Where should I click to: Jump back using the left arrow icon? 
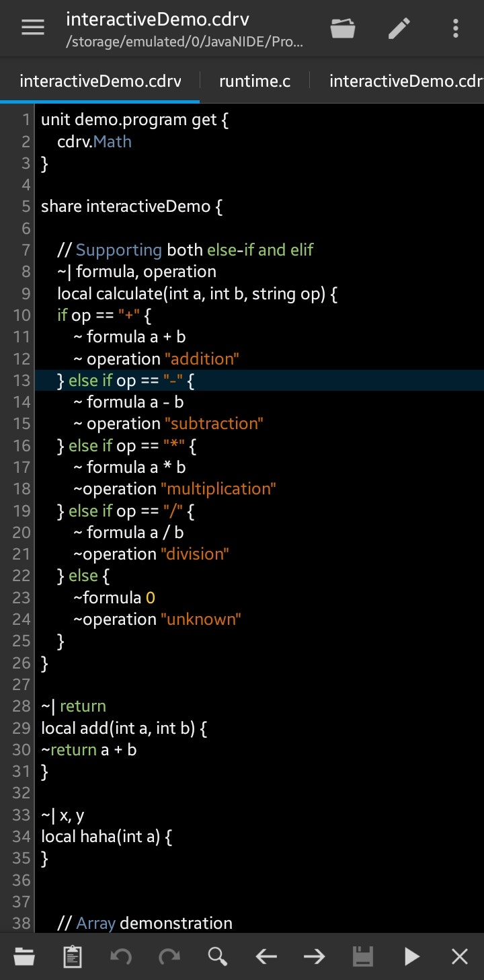pos(266,956)
